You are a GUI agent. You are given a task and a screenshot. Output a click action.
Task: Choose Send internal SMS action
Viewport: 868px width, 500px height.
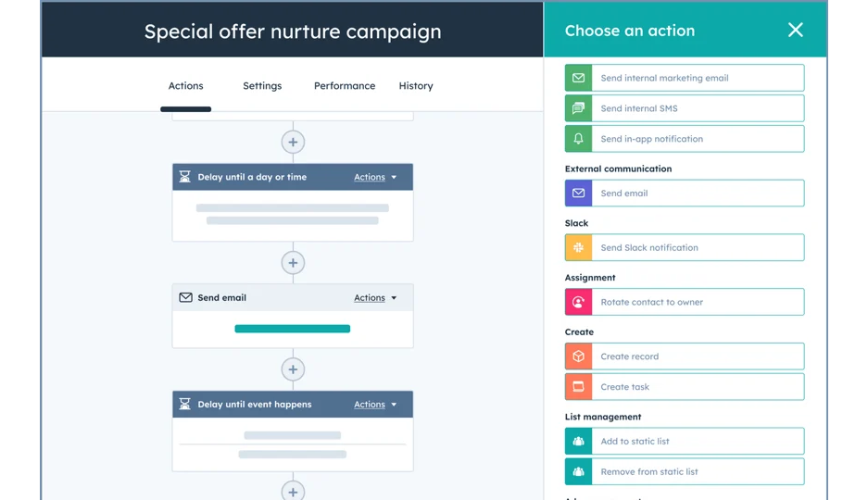coord(685,108)
